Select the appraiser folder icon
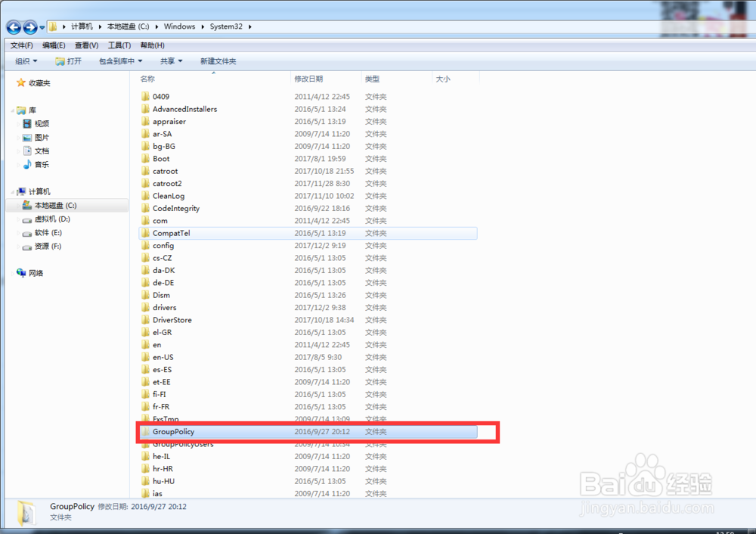756x534 pixels. 146,121
